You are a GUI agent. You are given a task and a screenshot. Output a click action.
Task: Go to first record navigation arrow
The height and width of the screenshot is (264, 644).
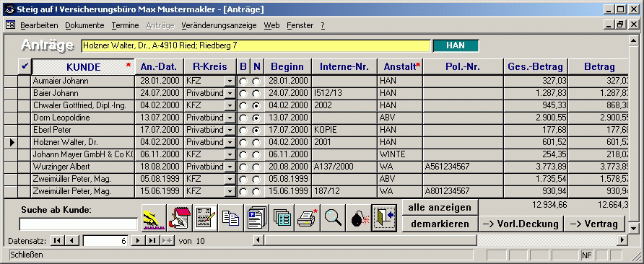coord(57,241)
